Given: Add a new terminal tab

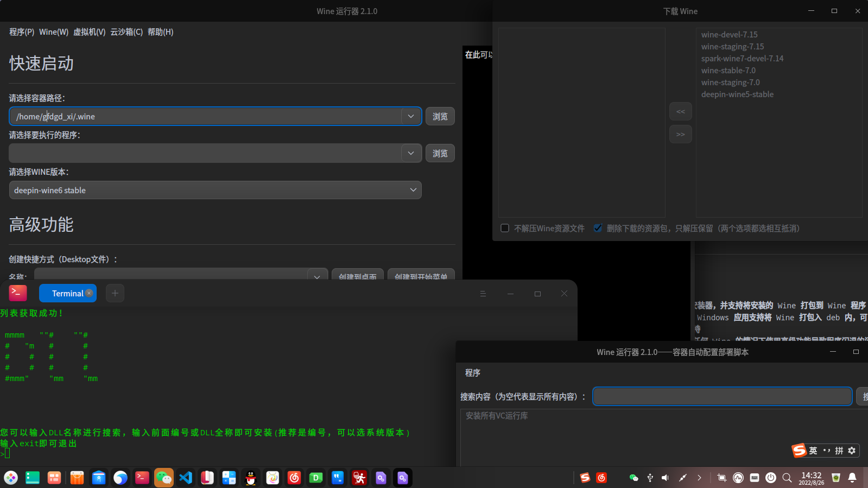Looking at the screenshot, I should pyautogui.click(x=115, y=293).
